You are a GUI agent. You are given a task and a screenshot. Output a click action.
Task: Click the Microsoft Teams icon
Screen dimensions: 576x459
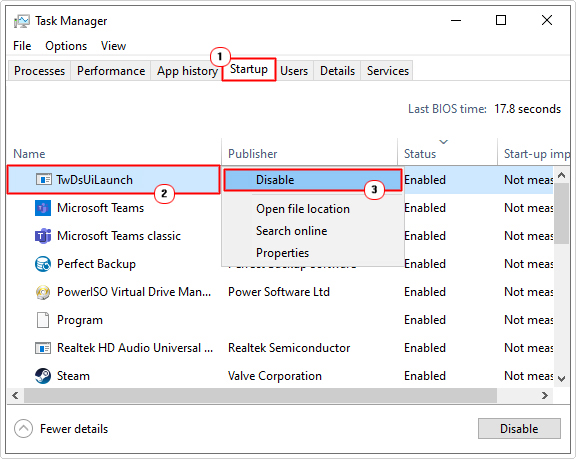[x=43, y=208]
